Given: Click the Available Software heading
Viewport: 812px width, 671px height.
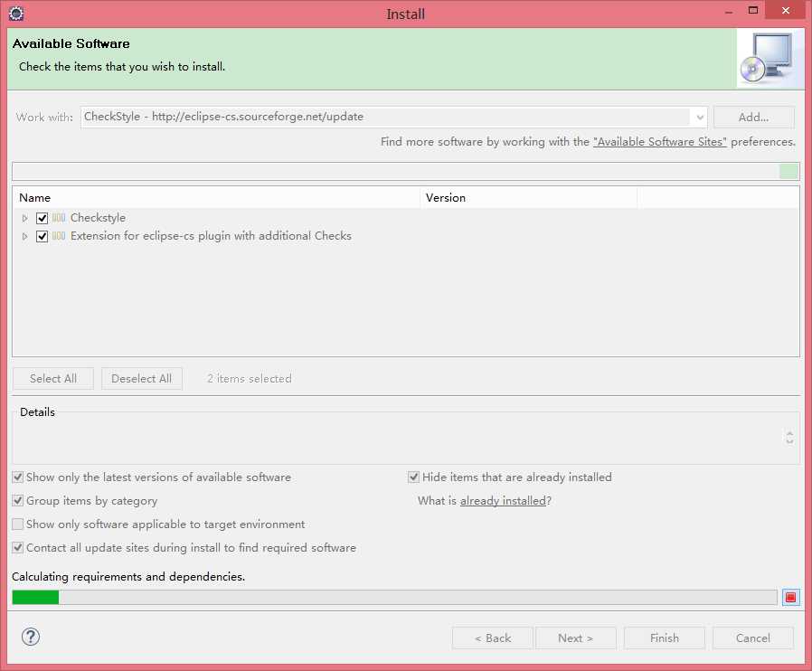Looking at the screenshot, I should [71, 43].
